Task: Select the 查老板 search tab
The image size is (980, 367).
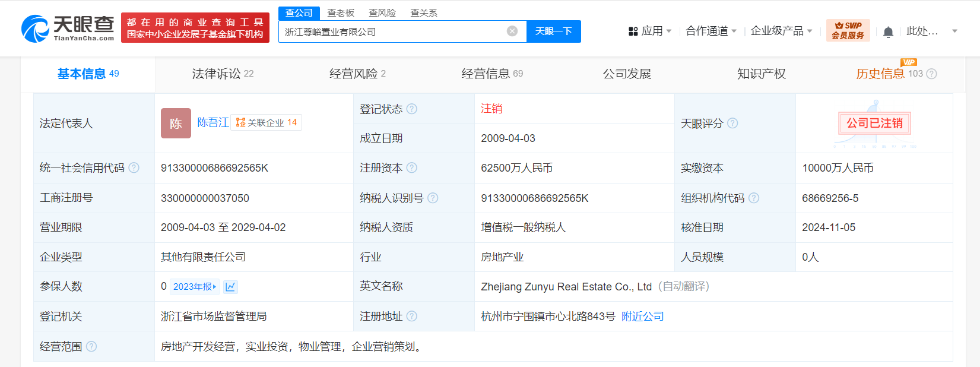Action: (341, 13)
